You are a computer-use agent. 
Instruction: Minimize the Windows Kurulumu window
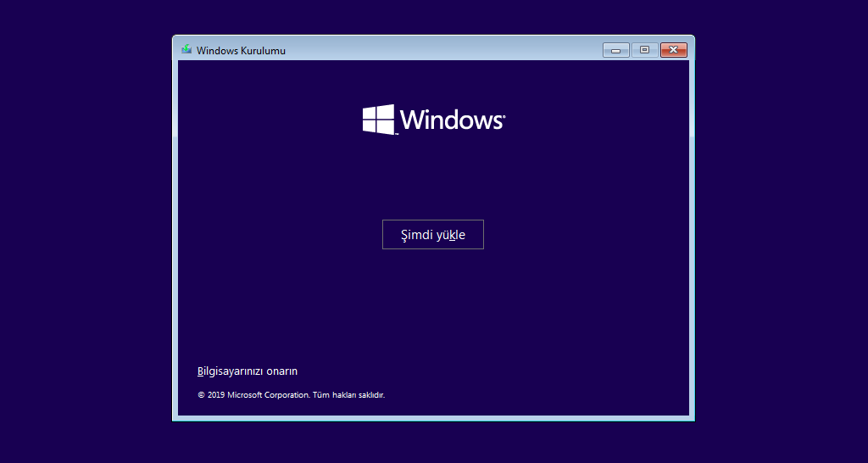click(x=615, y=50)
